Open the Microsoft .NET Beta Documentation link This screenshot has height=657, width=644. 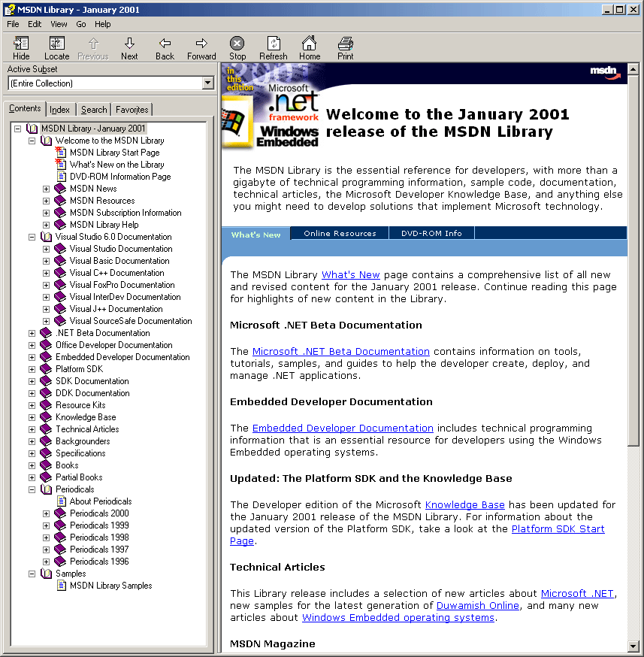click(341, 351)
